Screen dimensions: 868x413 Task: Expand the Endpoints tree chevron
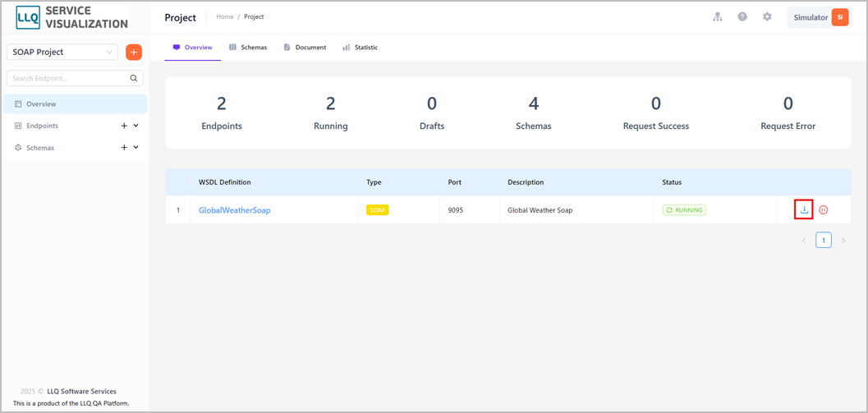point(136,126)
